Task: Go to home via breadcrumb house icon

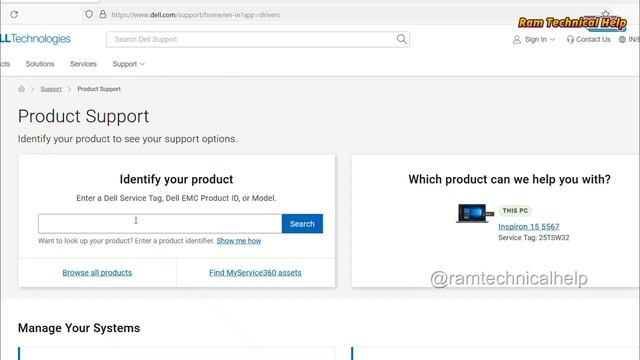Action: 22,89
